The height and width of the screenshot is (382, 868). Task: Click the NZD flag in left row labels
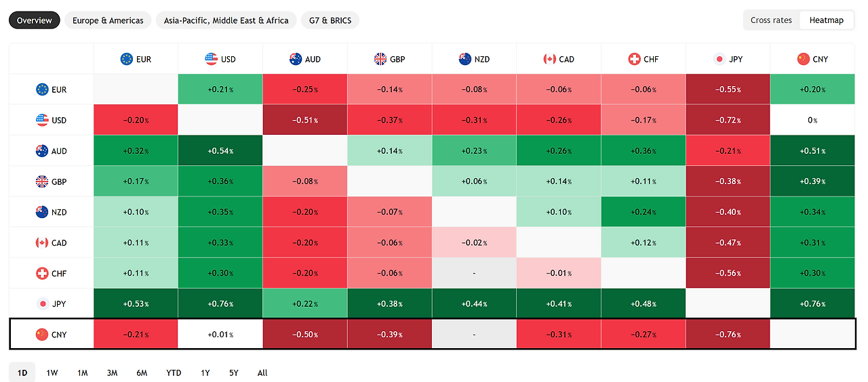[x=42, y=212]
